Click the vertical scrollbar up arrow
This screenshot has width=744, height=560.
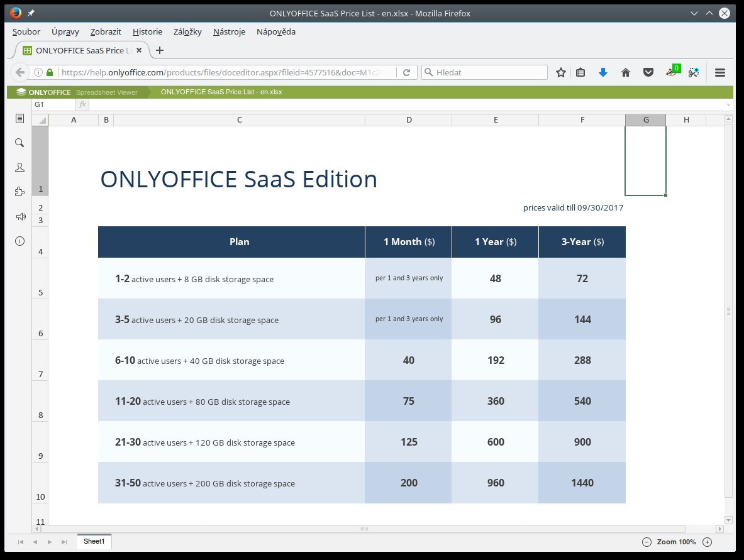[x=728, y=119]
